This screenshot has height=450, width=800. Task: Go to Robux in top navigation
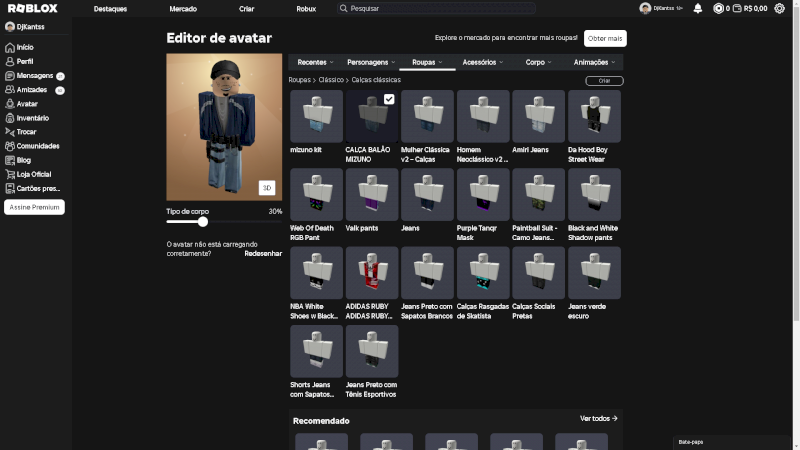coord(306,9)
